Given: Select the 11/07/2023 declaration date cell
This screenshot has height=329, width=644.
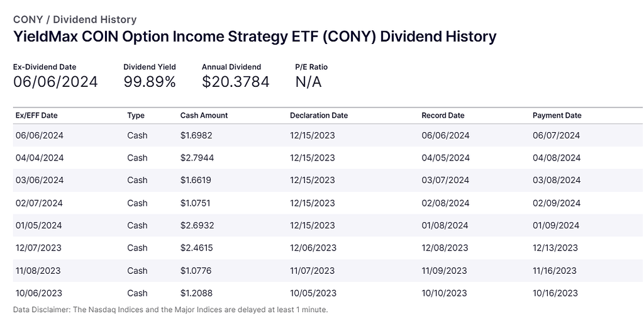Looking at the screenshot, I should [x=313, y=270].
